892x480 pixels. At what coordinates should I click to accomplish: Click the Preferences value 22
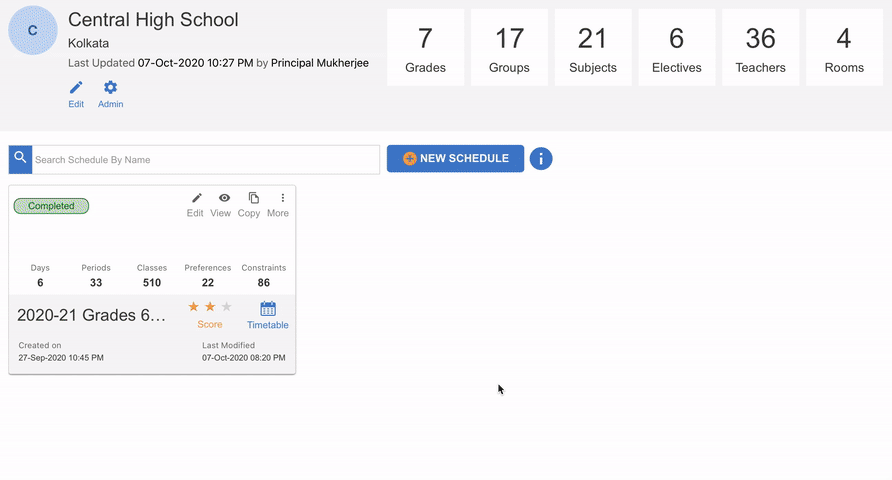[x=208, y=283]
